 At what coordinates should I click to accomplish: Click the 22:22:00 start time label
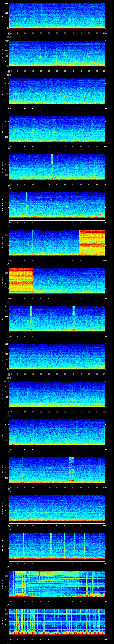(x=9, y=223)
